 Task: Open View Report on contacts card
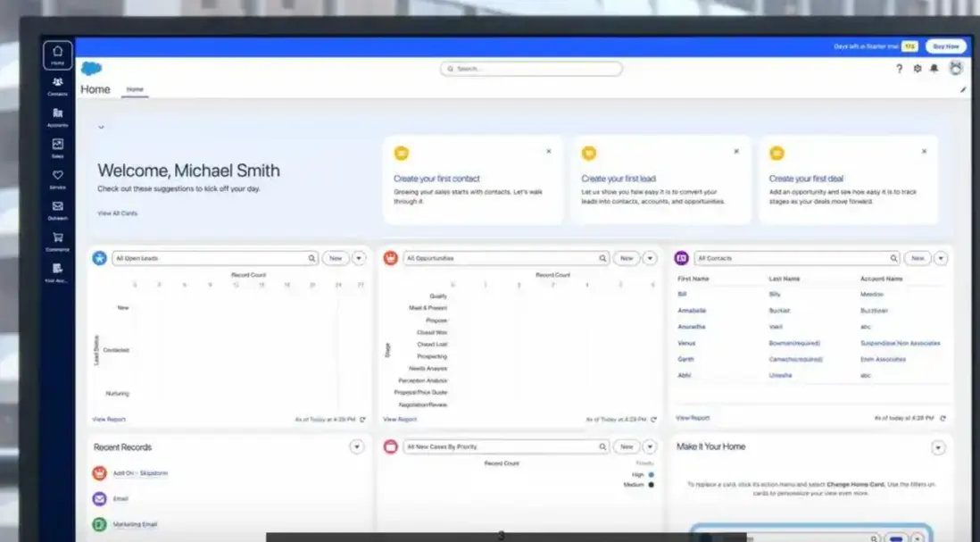693,418
